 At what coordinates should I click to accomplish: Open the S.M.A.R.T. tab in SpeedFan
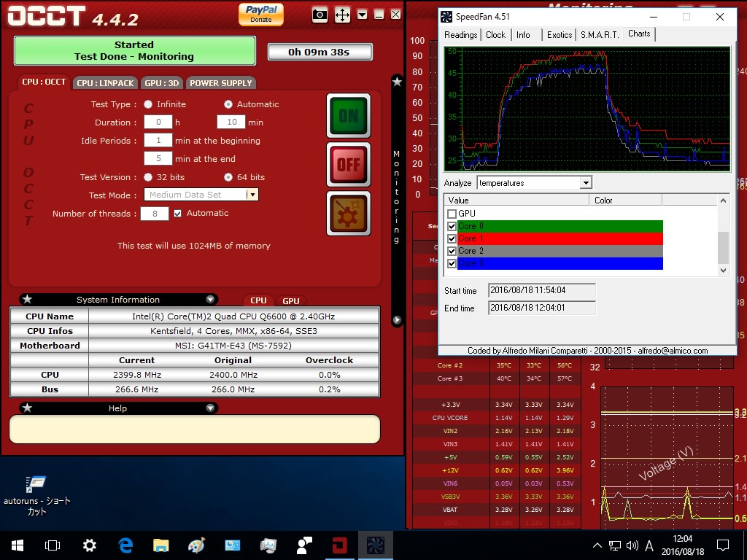pyautogui.click(x=600, y=35)
